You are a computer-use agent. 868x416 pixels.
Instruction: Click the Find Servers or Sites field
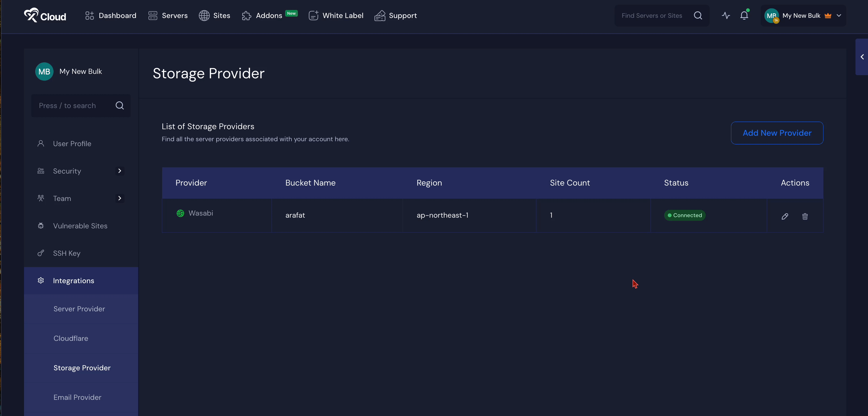point(652,15)
